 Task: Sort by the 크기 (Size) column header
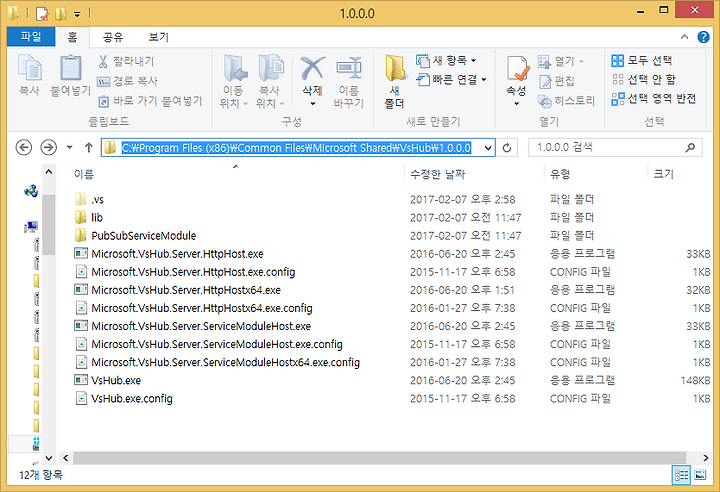tap(663, 174)
